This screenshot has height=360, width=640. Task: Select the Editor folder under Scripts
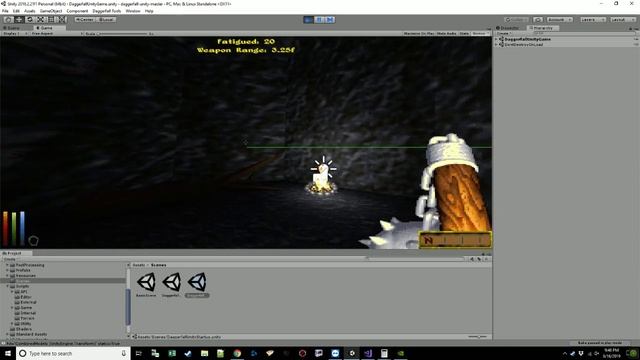coord(25,297)
